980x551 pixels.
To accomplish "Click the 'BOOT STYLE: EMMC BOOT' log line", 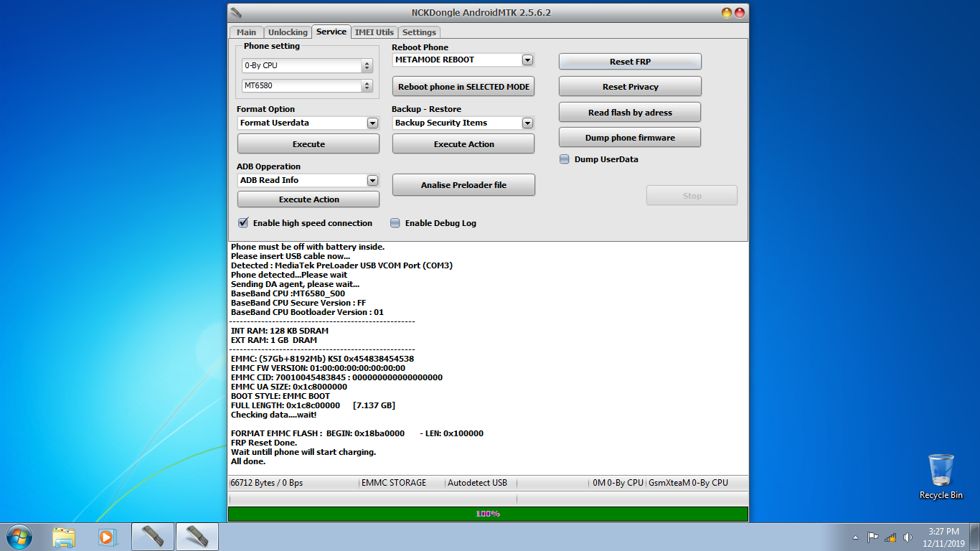I will [281, 396].
